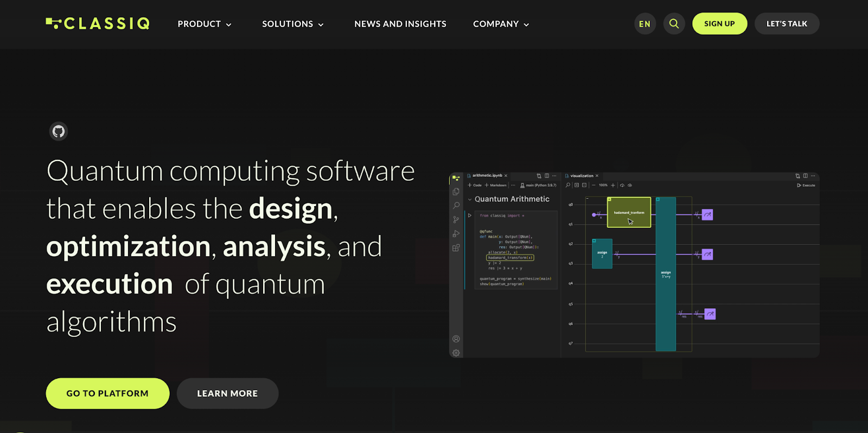The height and width of the screenshot is (433, 868).
Task: Collapse the Quantum Arithmetic section chevron
Action: 470,200
